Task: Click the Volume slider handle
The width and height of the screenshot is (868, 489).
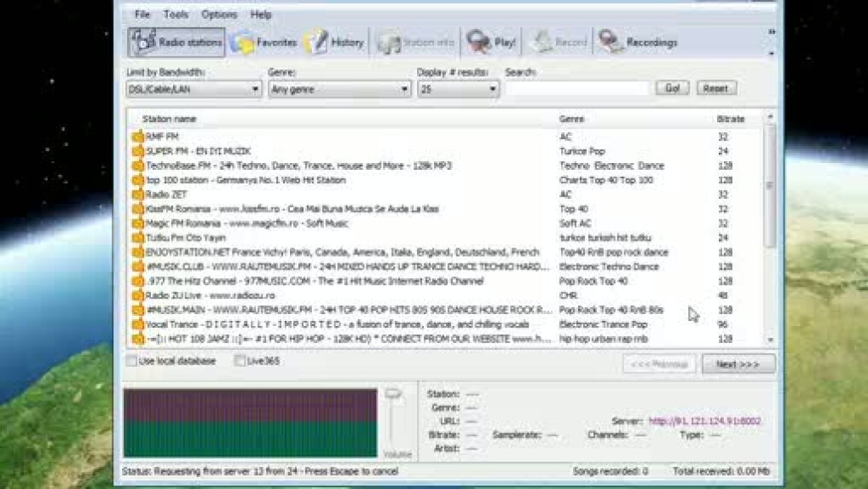Action: coord(393,394)
